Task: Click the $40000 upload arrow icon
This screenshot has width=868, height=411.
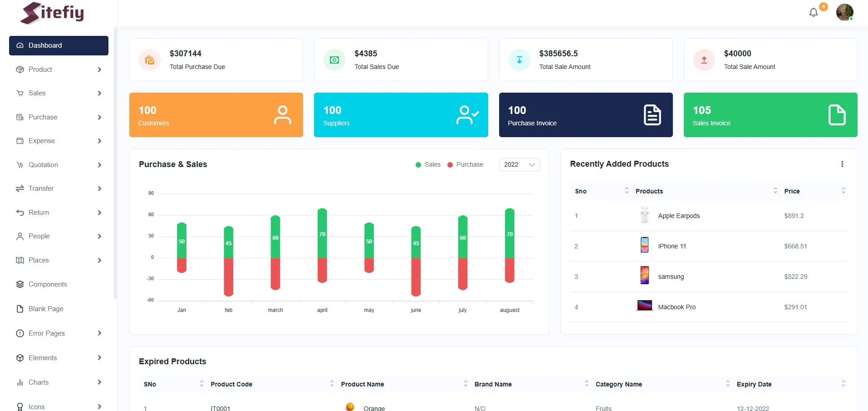Action: tap(704, 60)
